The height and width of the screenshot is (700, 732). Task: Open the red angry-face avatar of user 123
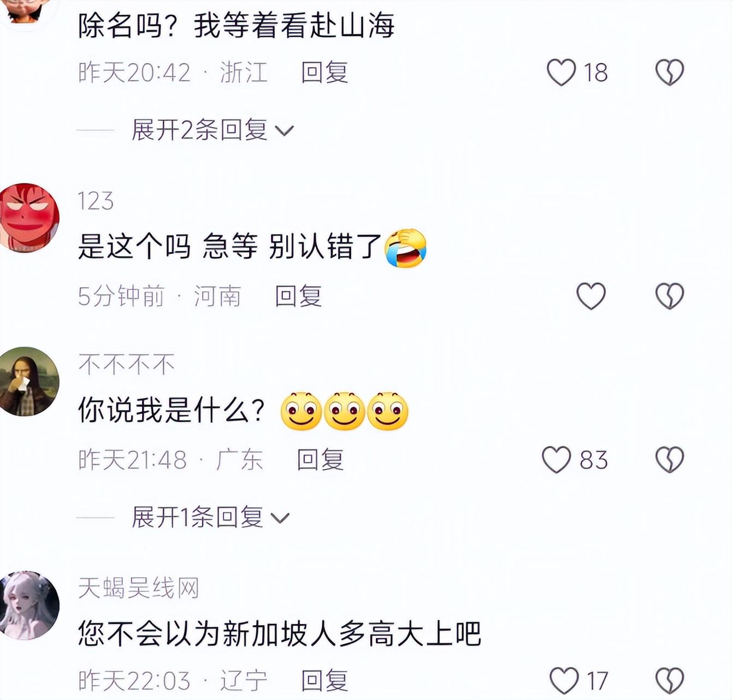pos(28,218)
